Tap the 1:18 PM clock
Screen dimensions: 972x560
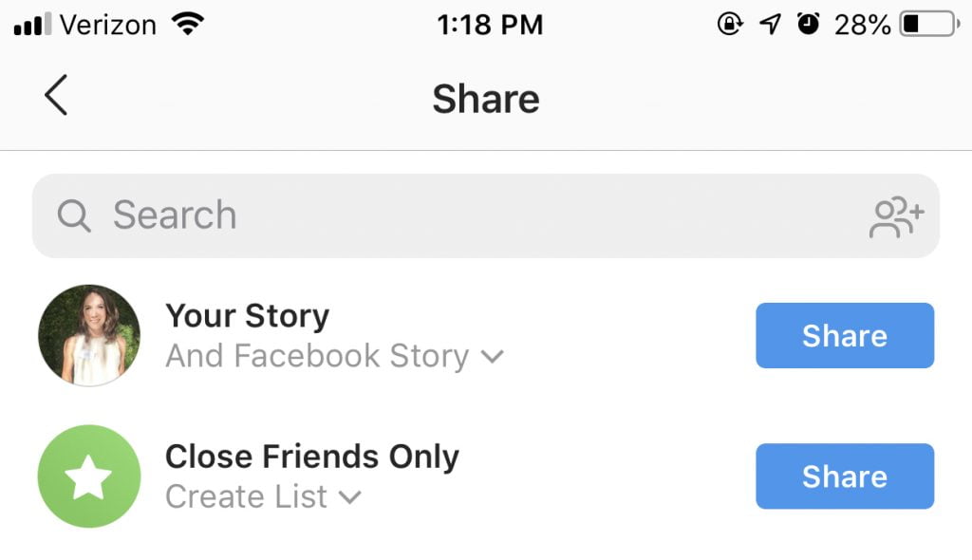(490, 25)
